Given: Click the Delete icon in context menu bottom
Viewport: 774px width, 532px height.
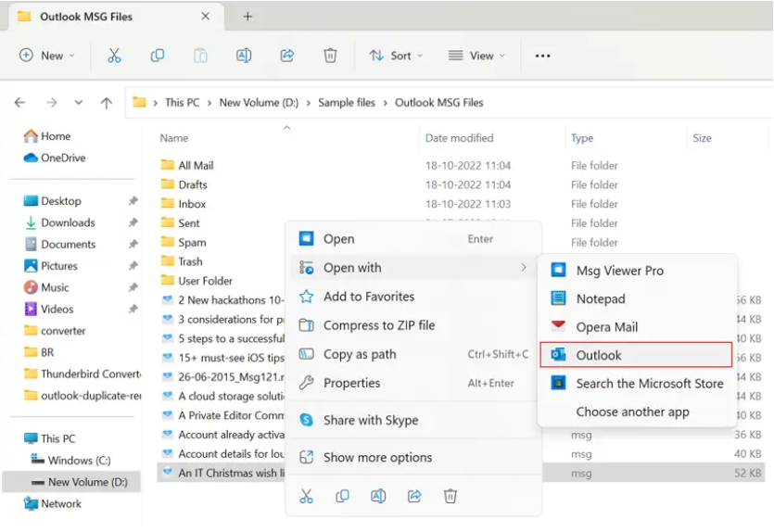Looking at the screenshot, I should pyautogui.click(x=450, y=496).
